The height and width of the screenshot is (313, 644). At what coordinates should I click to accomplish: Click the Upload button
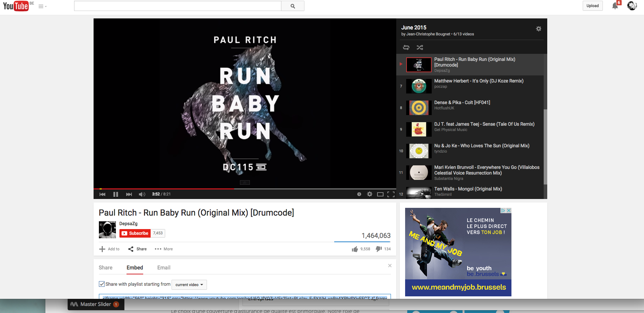[593, 6]
